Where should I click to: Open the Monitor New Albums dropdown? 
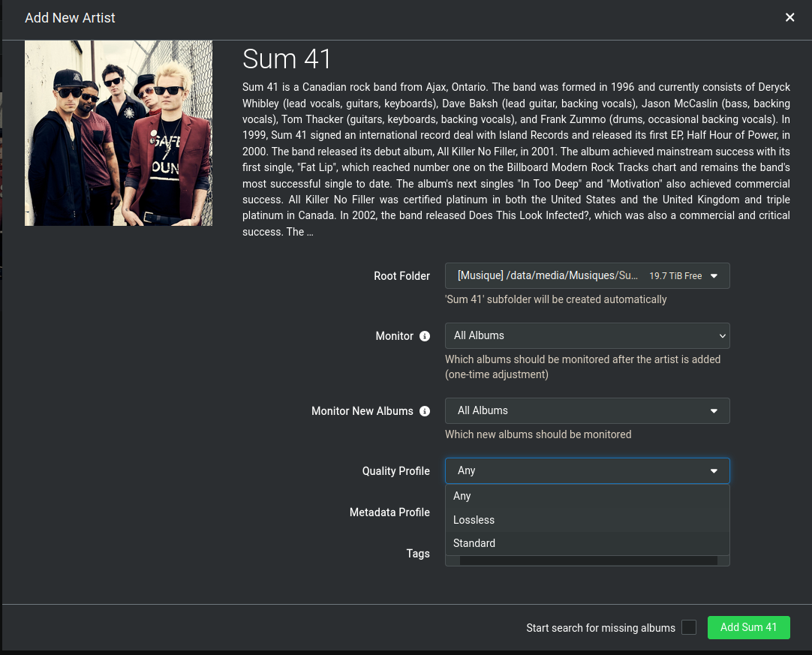pyautogui.click(x=578, y=411)
